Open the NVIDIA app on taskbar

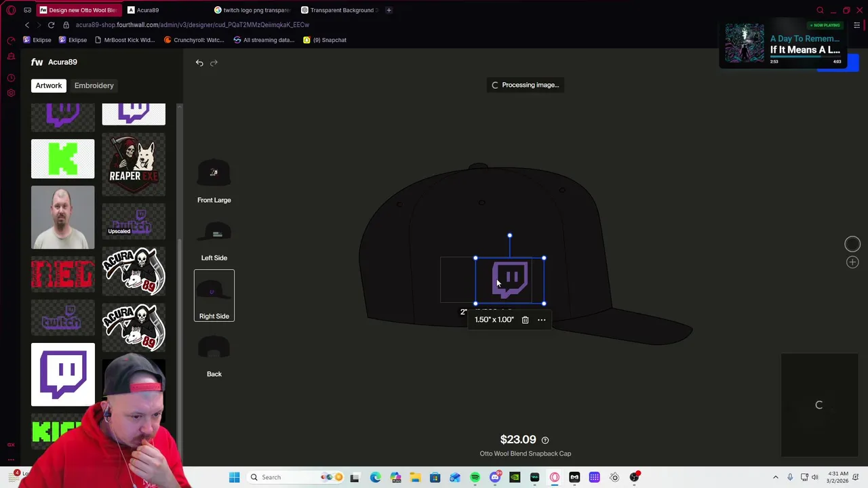tap(515, 477)
